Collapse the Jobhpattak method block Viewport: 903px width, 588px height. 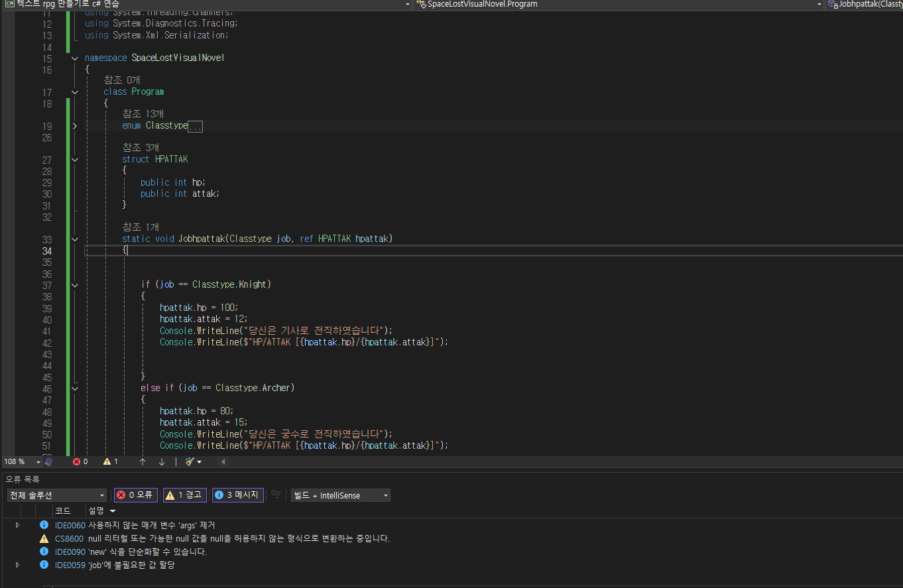75,239
